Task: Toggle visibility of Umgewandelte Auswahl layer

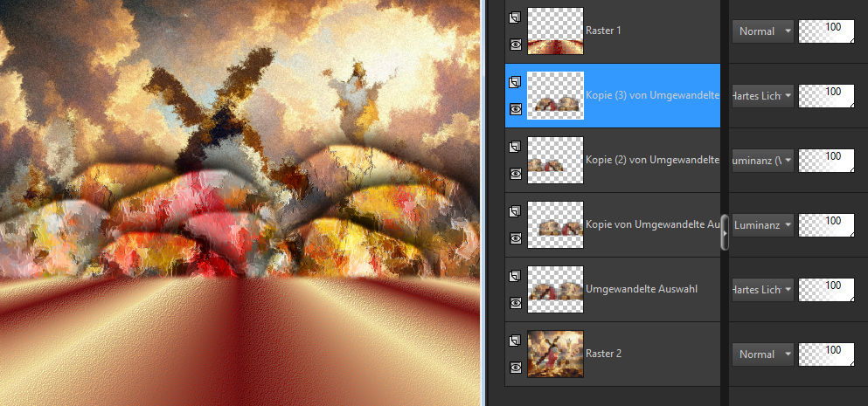Action: coord(514,303)
